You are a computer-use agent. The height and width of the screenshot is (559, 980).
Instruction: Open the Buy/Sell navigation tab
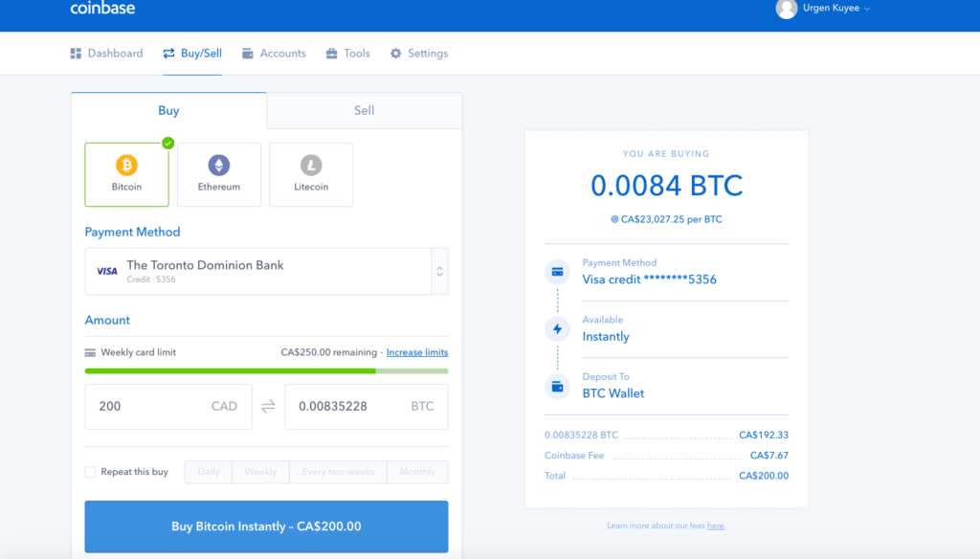(x=192, y=54)
